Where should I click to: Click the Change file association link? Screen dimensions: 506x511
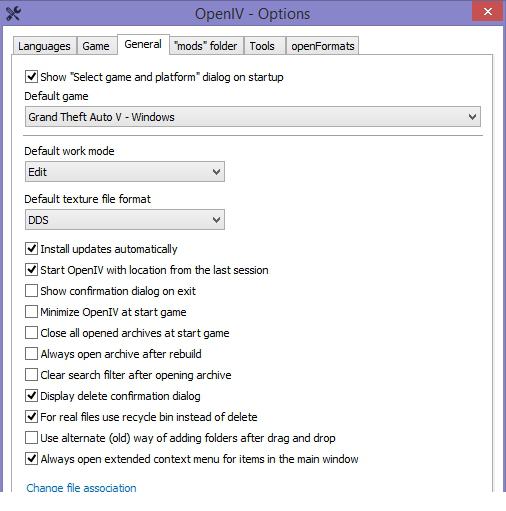tap(81, 488)
